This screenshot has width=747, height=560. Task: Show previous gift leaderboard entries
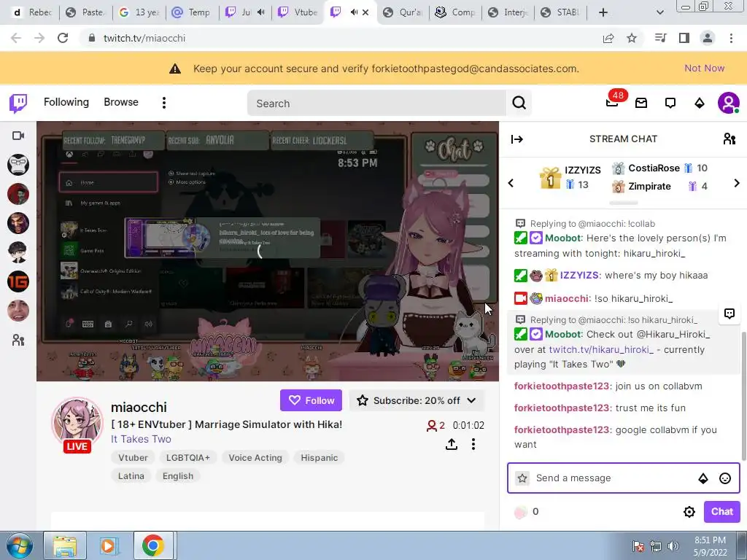click(511, 183)
